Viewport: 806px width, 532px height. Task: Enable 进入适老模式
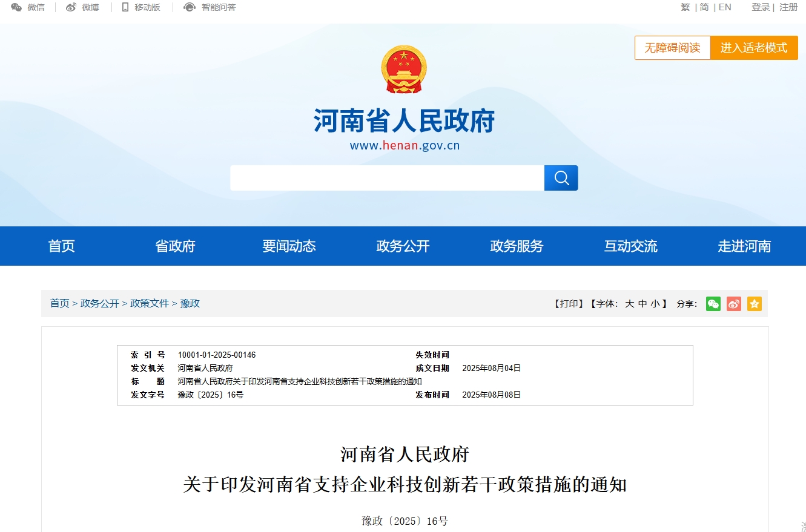(754, 48)
